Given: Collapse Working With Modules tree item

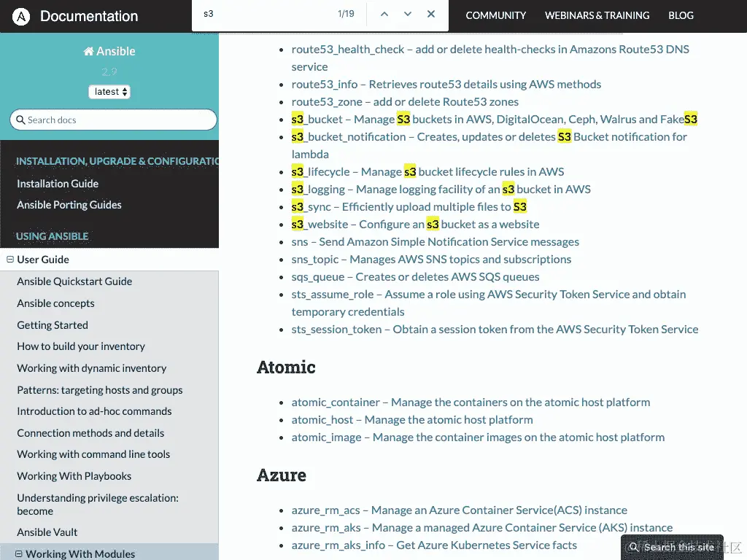Looking at the screenshot, I should (x=18, y=554).
